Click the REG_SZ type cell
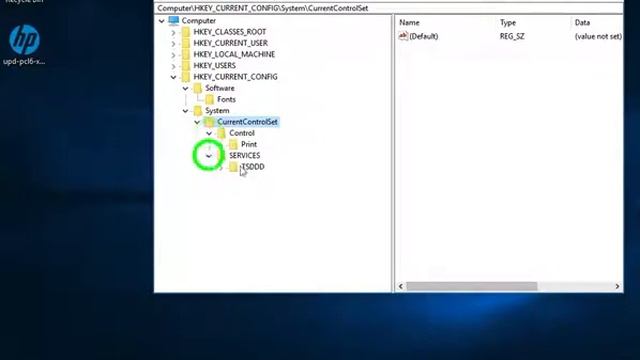 pyautogui.click(x=512, y=36)
